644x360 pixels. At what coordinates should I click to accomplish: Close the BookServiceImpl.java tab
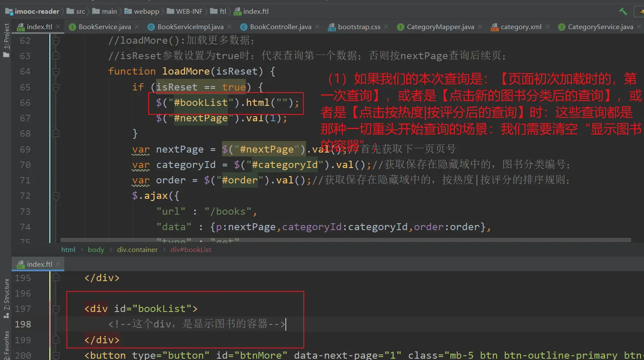pos(229,27)
